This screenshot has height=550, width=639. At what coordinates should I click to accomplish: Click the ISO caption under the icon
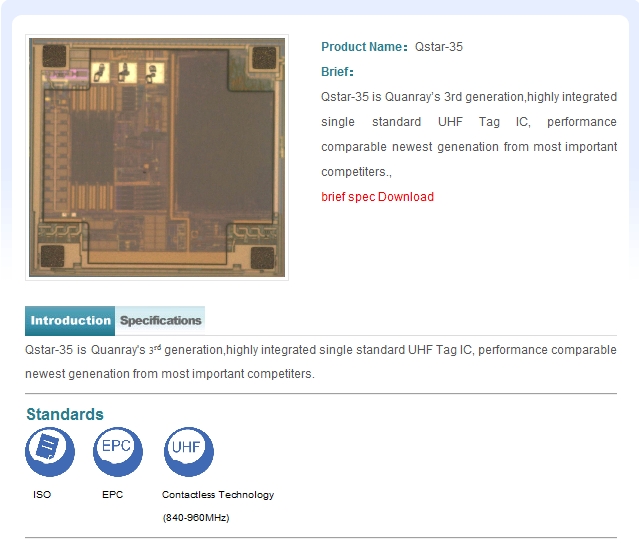click(42, 495)
